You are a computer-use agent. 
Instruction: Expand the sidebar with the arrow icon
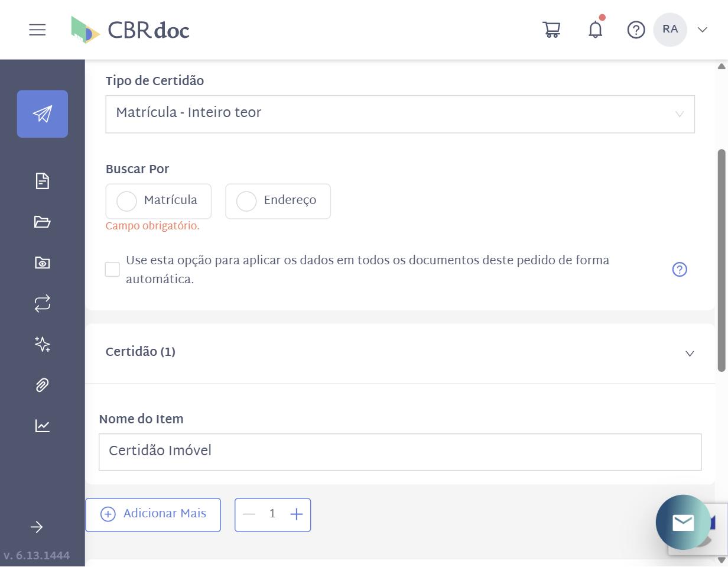[37, 527]
